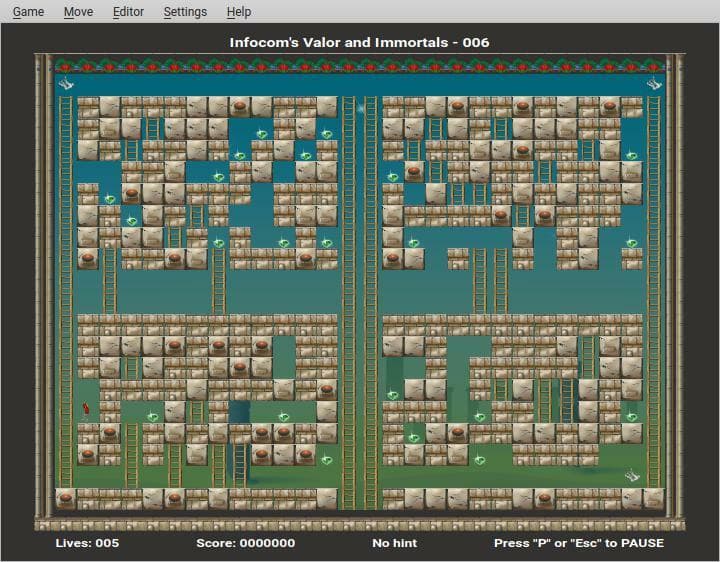
Task: Open the Help menu
Action: (x=239, y=11)
